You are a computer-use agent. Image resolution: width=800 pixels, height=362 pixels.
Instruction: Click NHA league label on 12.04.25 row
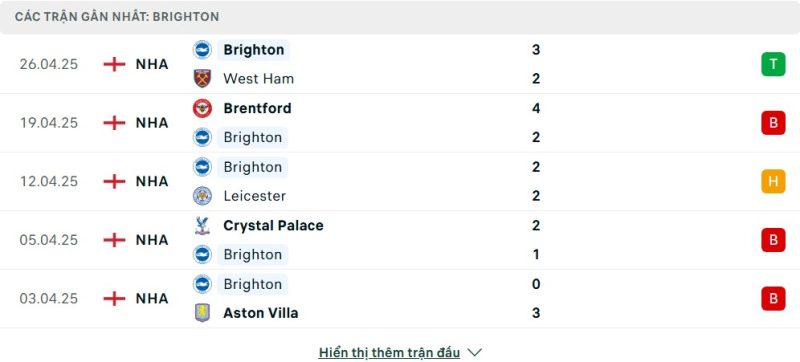tap(152, 182)
